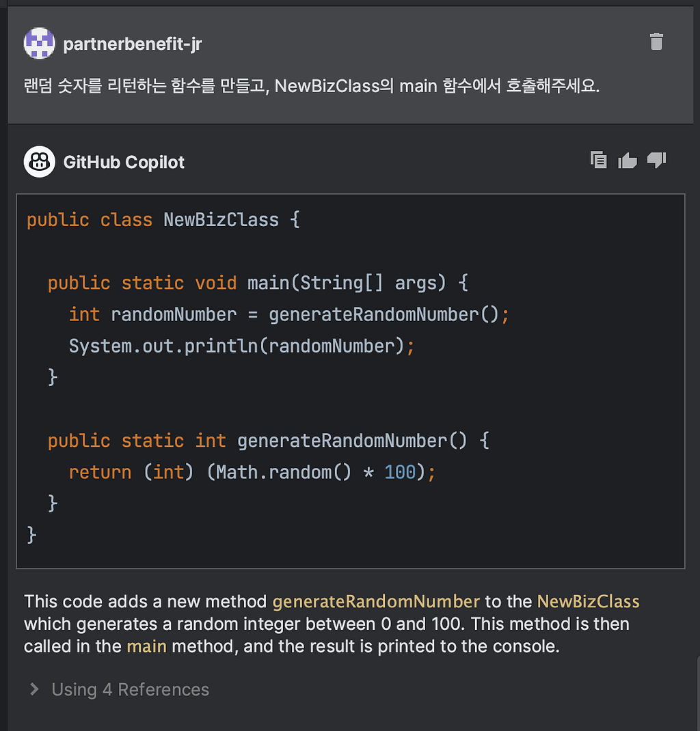Click the chevron beside Using 4 References
Image resolution: width=700 pixels, height=731 pixels.
(x=34, y=689)
